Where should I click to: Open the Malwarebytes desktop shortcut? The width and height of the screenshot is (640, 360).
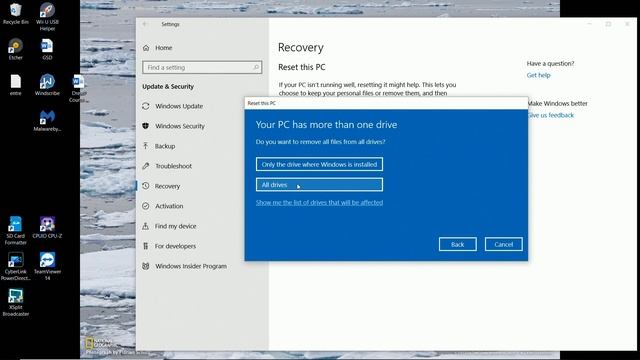[47, 120]
